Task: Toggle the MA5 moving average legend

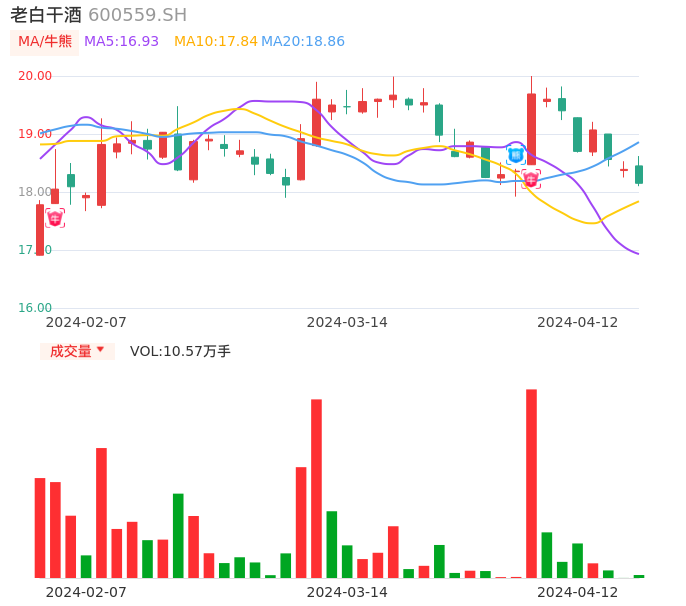Action: point(121,42)
